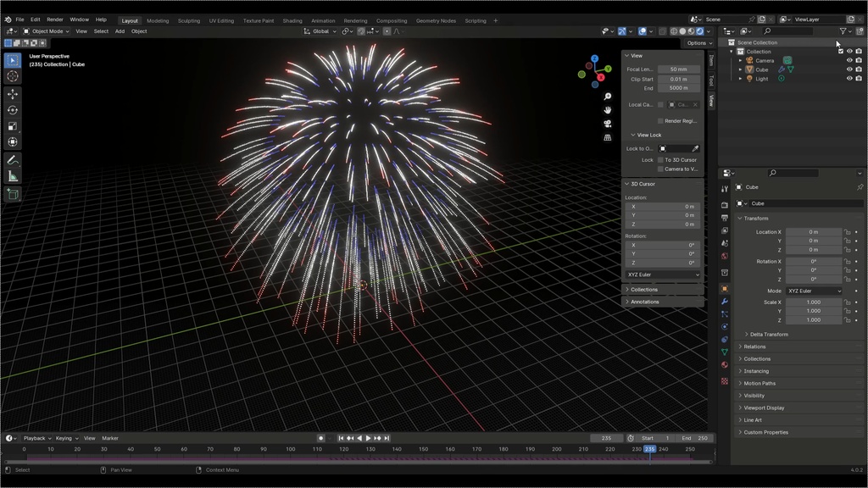Enable Lock To 3D Cursor checkbox
This screenshot has width=868, height=488.
pyautogui.click(x=660, y=160)
